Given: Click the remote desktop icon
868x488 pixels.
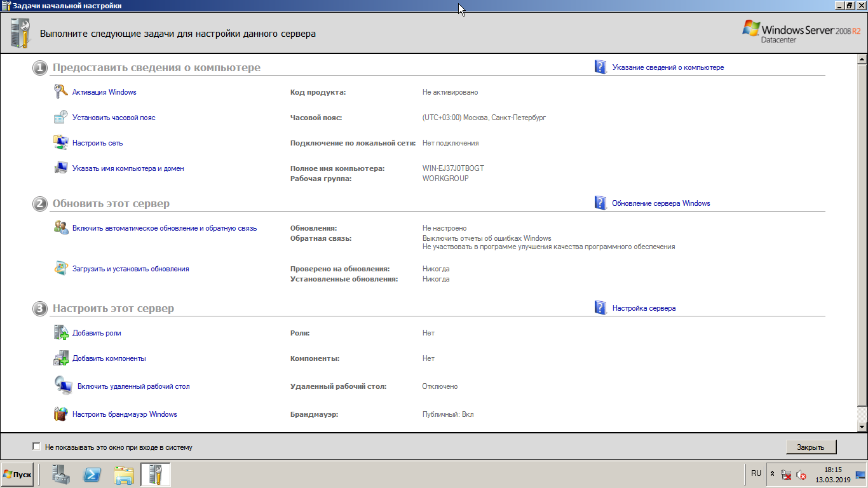Looking at the screenshot, I should 63,386.
